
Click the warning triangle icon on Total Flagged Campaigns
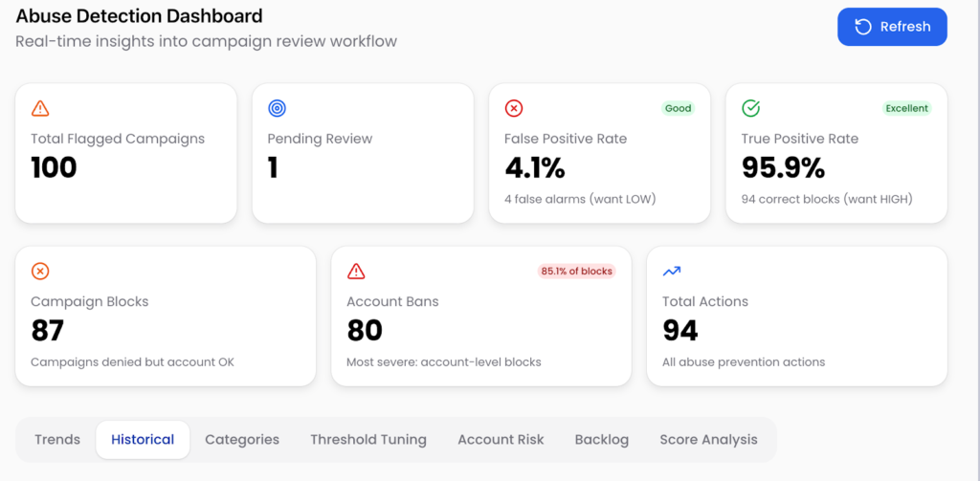tap(40, 108)
